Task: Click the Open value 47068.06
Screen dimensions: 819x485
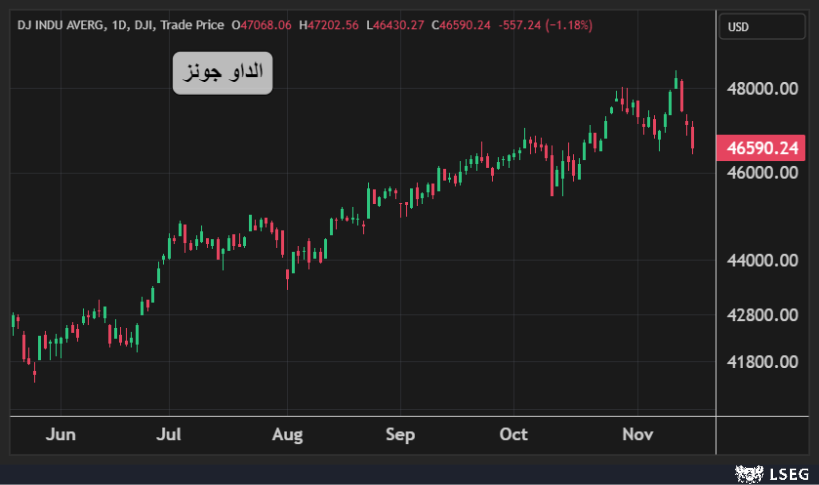Action: click(261, 24)
